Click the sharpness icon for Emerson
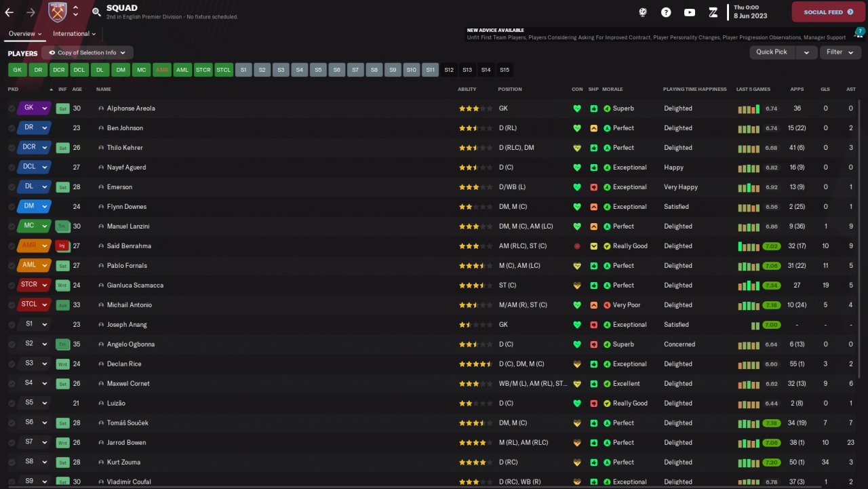 click(x=594, y=187)
